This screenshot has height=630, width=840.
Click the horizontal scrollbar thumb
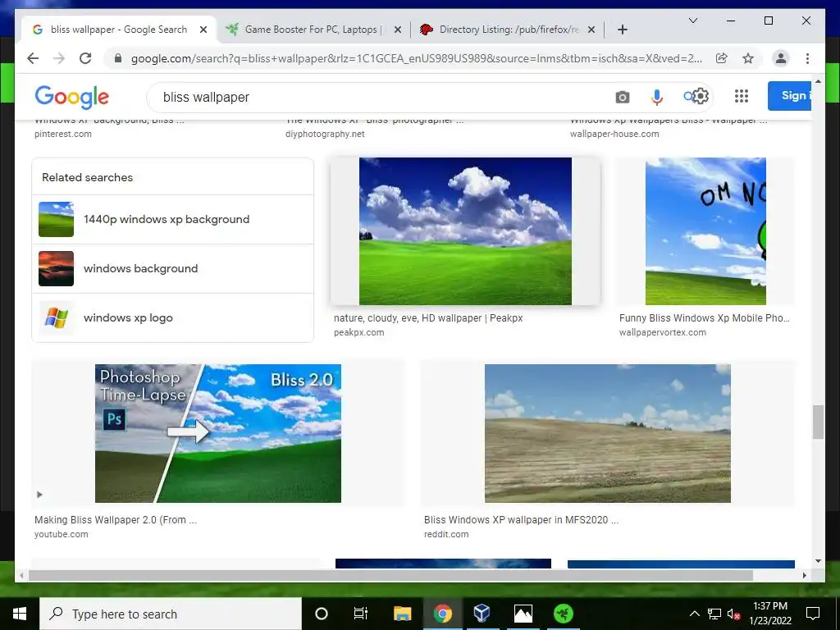[390, 575]
